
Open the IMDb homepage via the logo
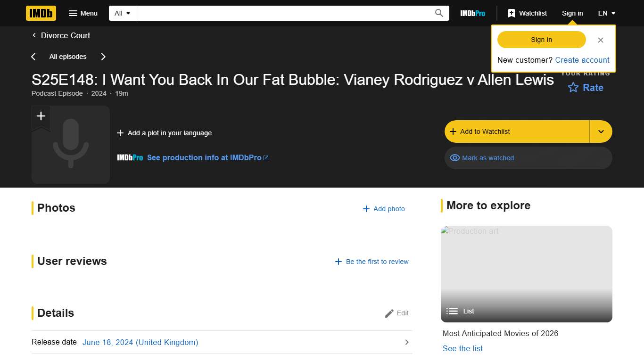[41, 13]
